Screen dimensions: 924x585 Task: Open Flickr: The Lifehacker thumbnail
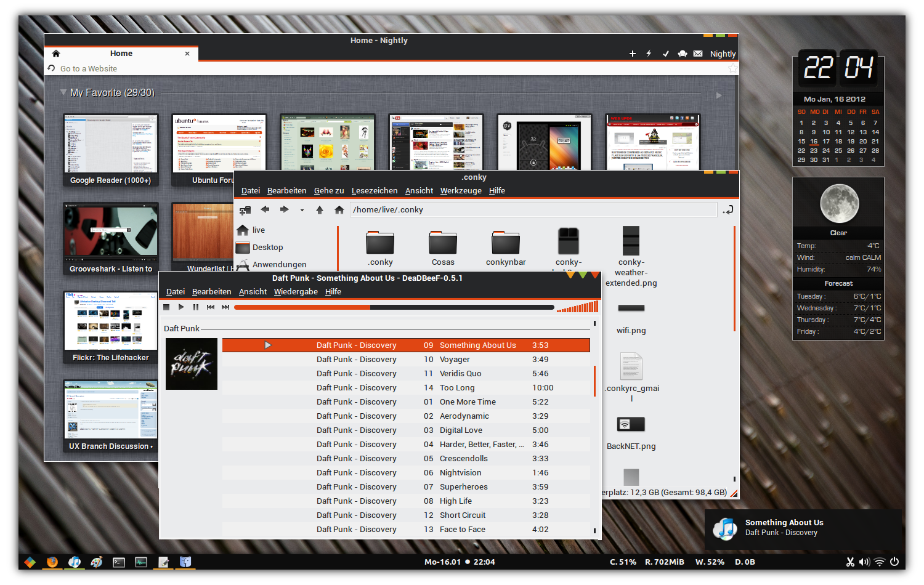pos(110,327)
